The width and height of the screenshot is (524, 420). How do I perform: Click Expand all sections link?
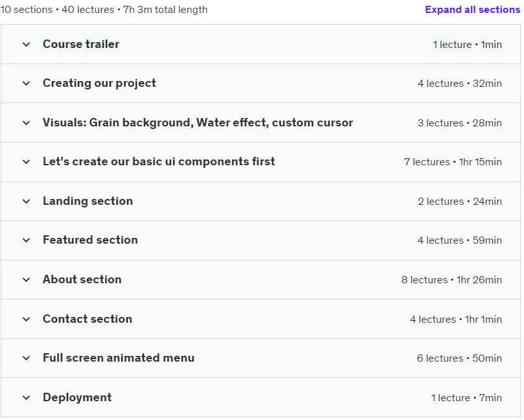point(472,10)
